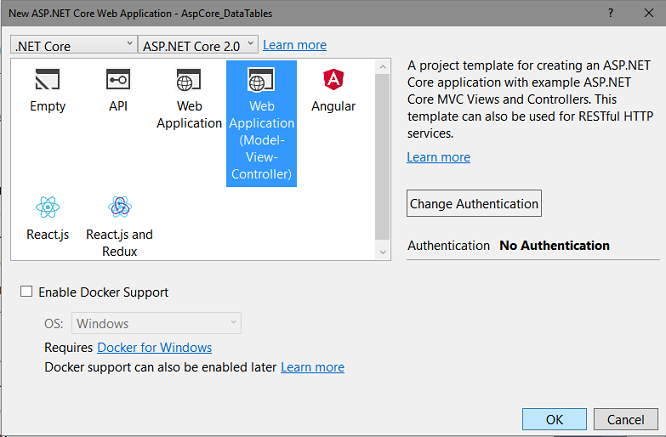Click the Change Authentication button
This screenshot has height=437, width=666.
tap(474, 203)
